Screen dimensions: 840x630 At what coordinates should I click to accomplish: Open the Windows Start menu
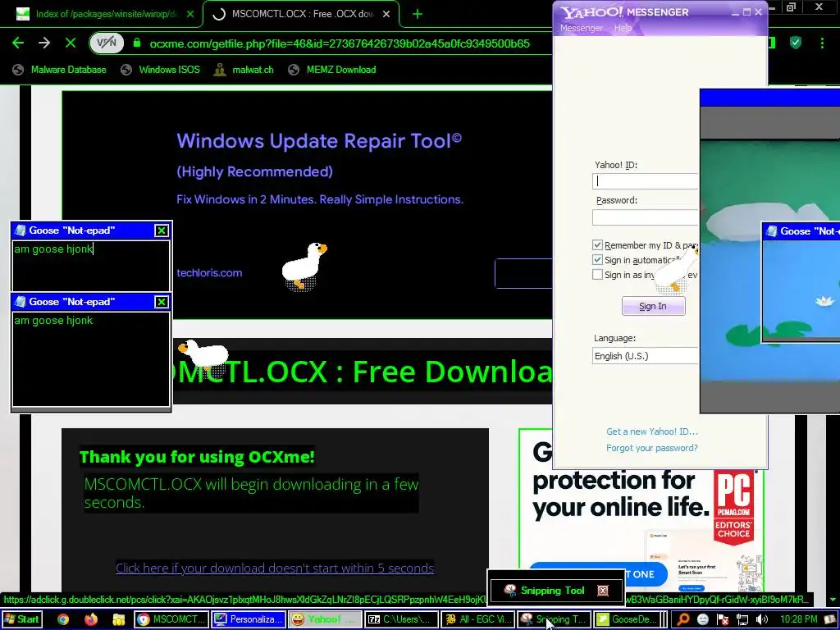[x=22, y=619]
